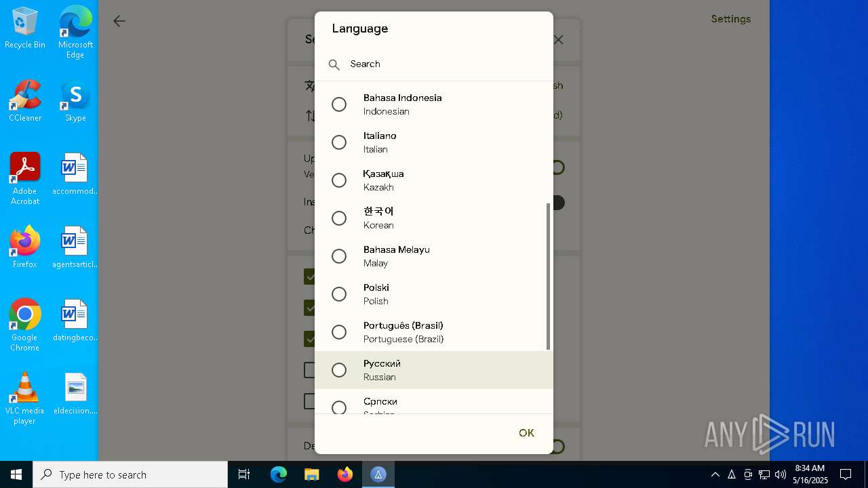Image resolution: width=868 pixels, height=488 pixels.
Task: Open Firefox desktop shortcut
Action: [25, 247]
